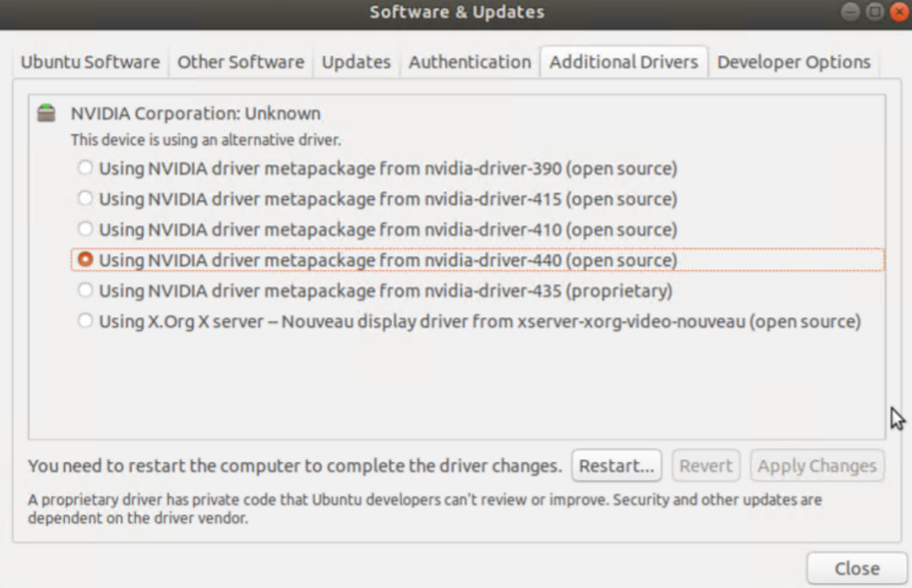Image resolution: width=912 pixels, height=588 pixels.
Task: Maximize the Software & Updates window
Action: coord(875,11)
